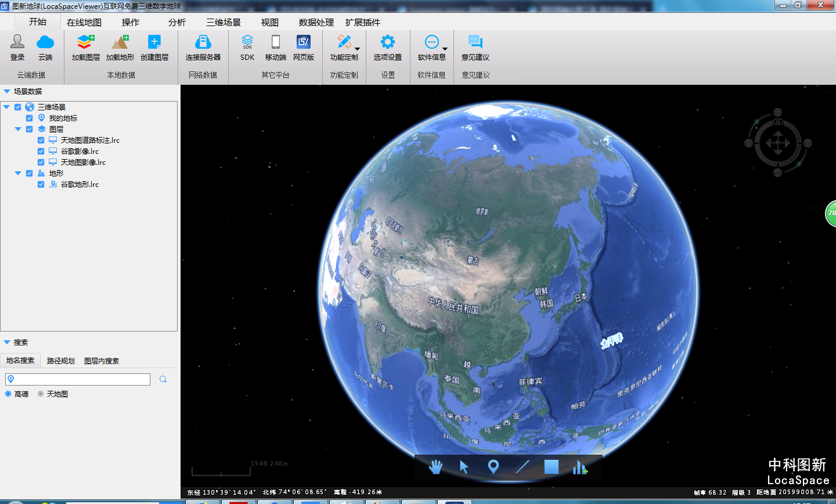
Task: Open the 功能定制 customization icon
Action: (x=344, y=42)
